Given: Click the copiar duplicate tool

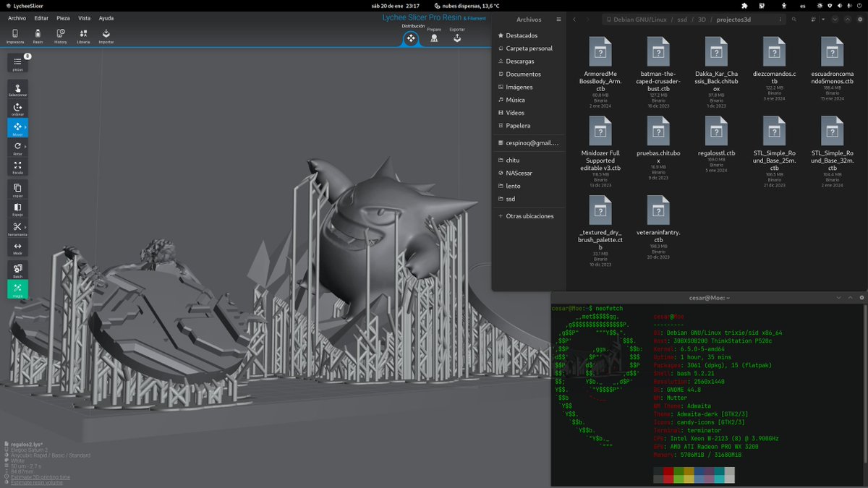Looking at the screenshot, I should pyautogui.click(x=17, y=190).
